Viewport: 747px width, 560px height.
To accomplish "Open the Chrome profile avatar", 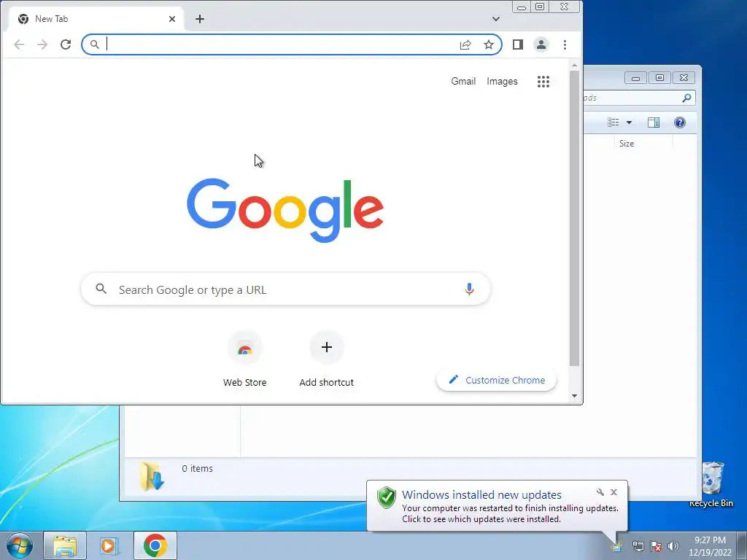I will pyautogui.click(x=541, y=44).
